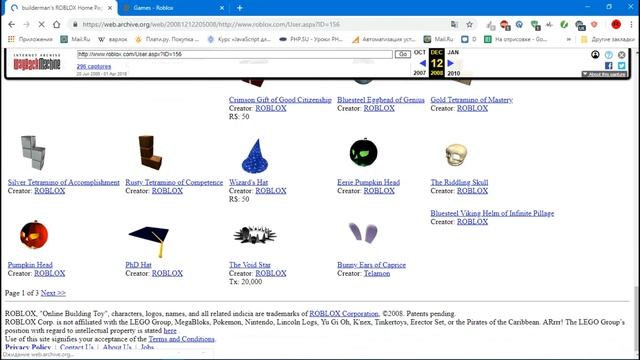Screen dimensions: 640x360
Task: Open Gold Tetramino of Mastery link
Action: coord(471,100)
